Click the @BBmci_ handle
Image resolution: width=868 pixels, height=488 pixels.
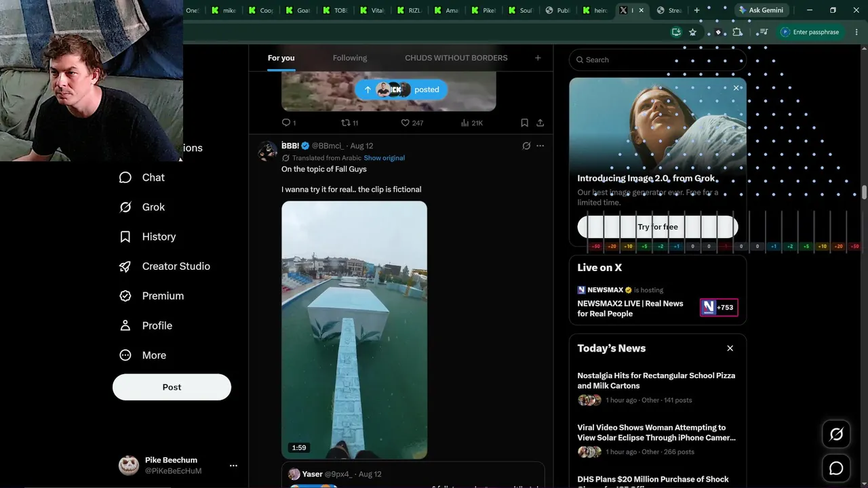pyautogui.click(x=328, y=146)
